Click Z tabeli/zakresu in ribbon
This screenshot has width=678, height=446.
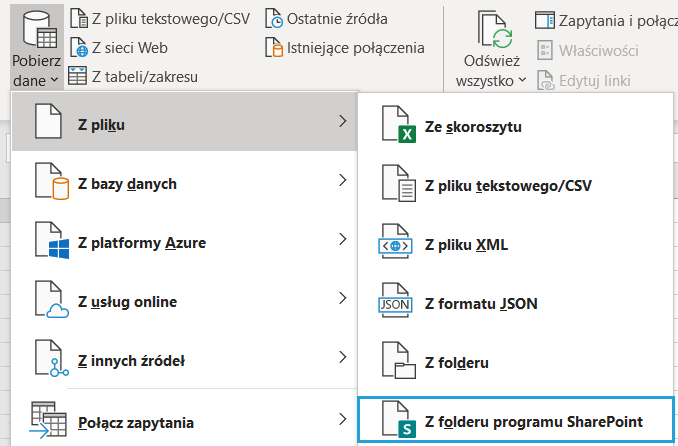point(133,76)
